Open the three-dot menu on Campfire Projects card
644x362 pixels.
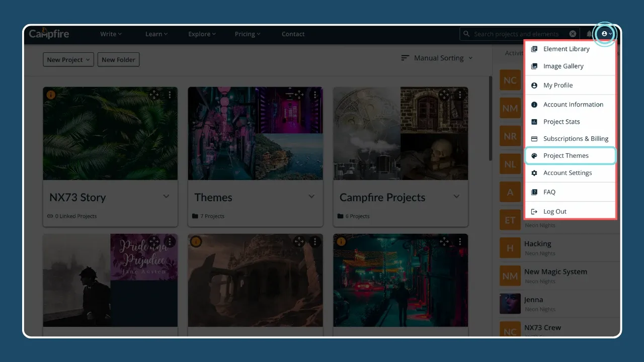[x=459, y=94]
